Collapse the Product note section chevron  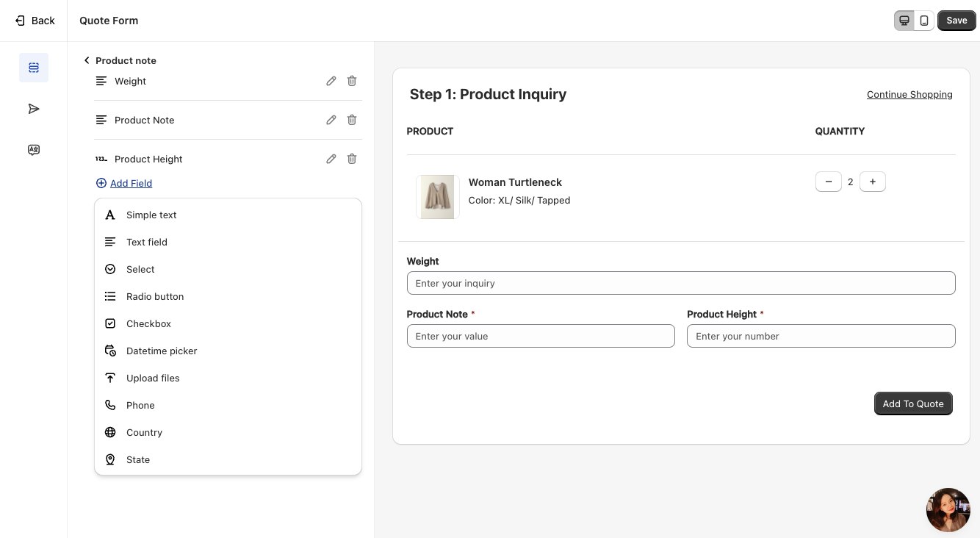[x=87, y=60]
